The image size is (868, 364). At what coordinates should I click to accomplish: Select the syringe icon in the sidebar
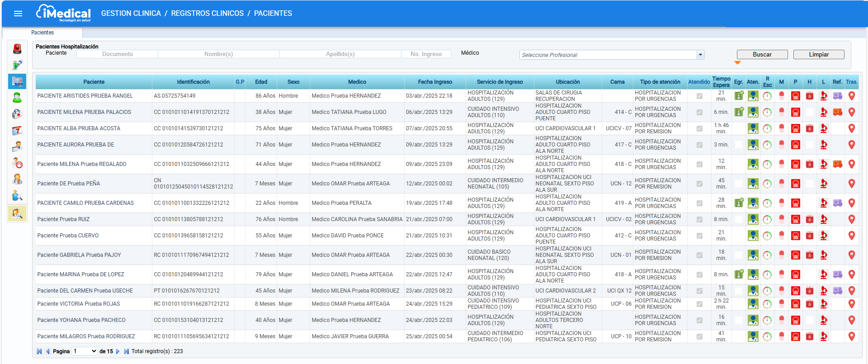click(x=17, y=65)
